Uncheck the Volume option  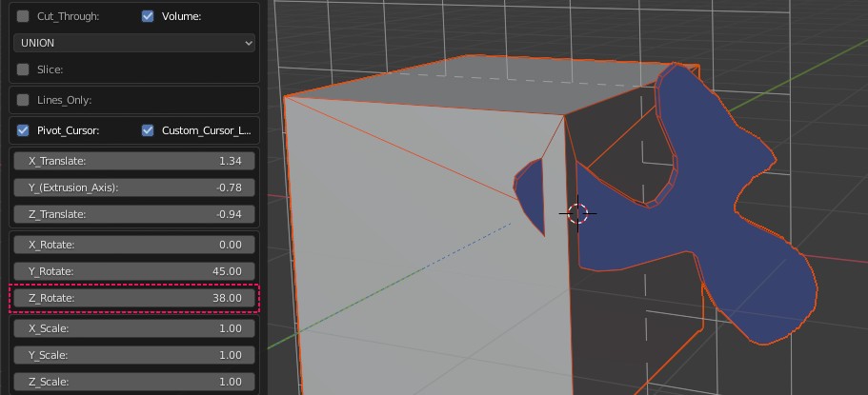coord(148,16)
